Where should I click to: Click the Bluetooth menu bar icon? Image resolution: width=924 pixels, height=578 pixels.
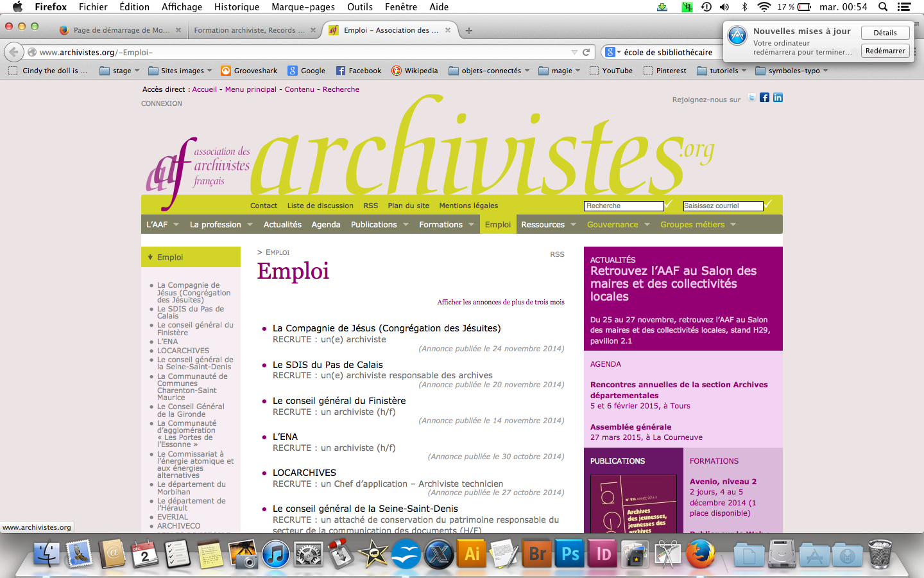(744, 7)
